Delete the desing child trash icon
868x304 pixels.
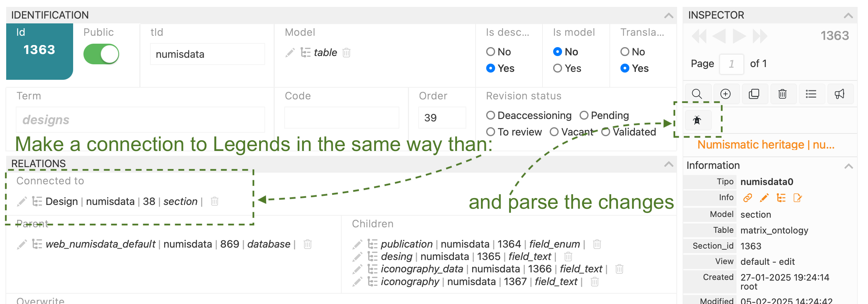click(568, 257)
